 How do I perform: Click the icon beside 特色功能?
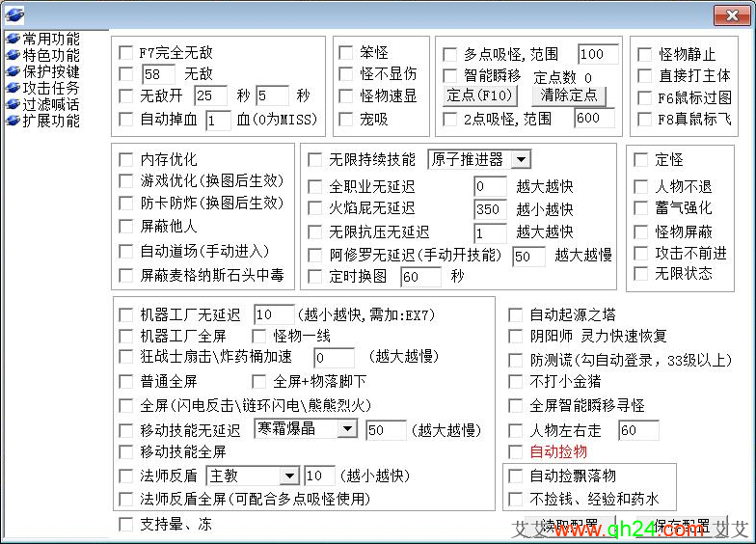tap(13, 56)
